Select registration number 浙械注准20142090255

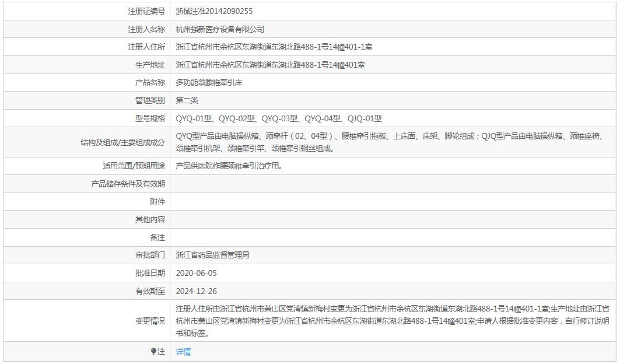click(x=214, y=12)
